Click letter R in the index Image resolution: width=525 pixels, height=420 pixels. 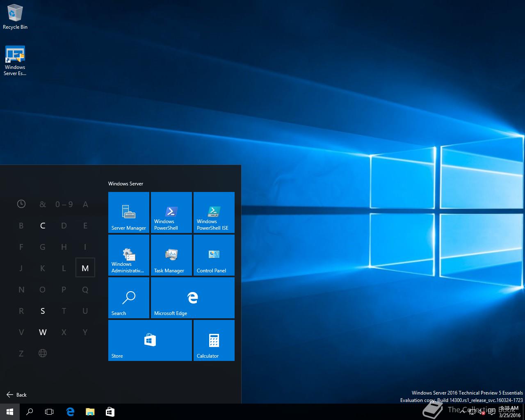coord(21,310)
